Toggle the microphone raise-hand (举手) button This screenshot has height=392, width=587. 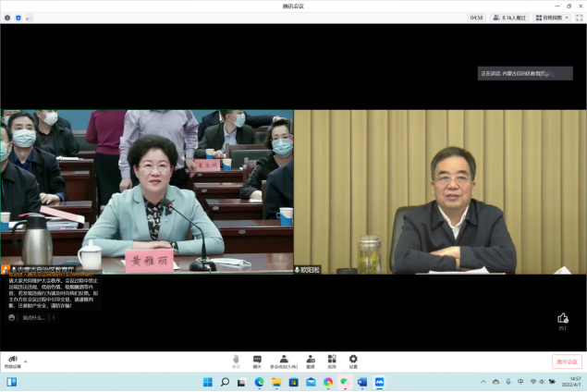[236, 360]
